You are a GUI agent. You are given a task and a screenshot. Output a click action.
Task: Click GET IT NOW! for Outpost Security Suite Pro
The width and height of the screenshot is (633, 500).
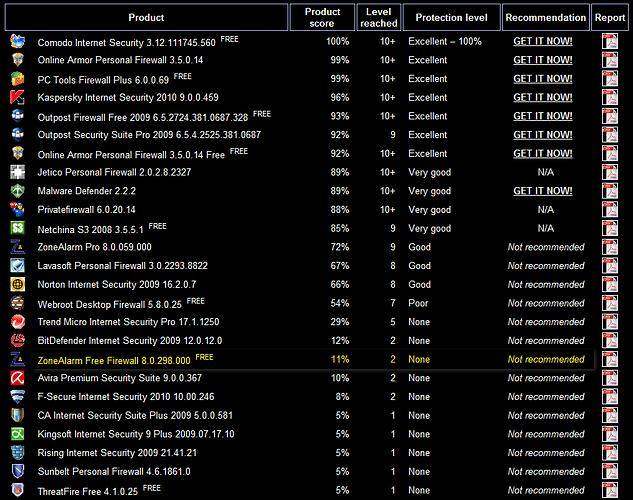pos(543,135)
